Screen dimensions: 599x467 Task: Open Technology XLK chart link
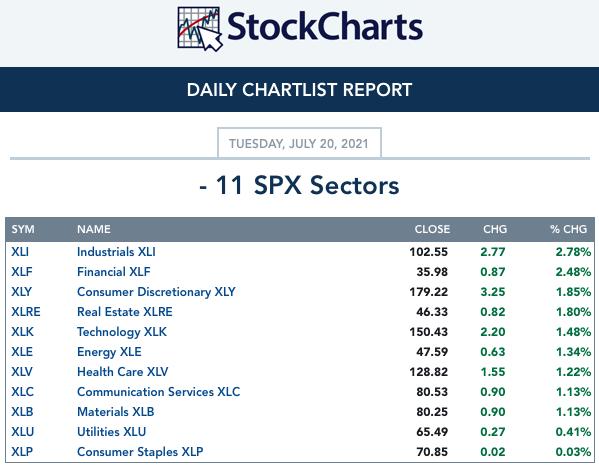pyautogui.click(x=122, y=332)
